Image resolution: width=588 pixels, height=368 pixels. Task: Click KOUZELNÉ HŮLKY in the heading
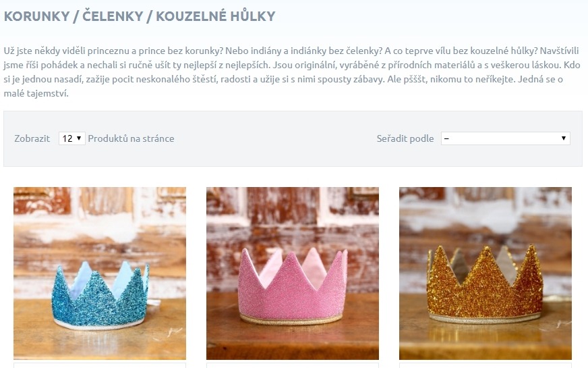point(216,16)
